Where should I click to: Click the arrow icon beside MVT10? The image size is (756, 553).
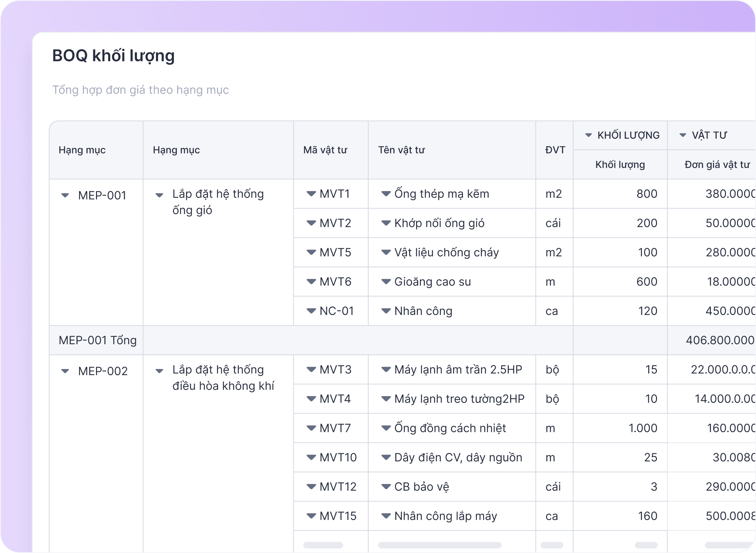(311, 458)
